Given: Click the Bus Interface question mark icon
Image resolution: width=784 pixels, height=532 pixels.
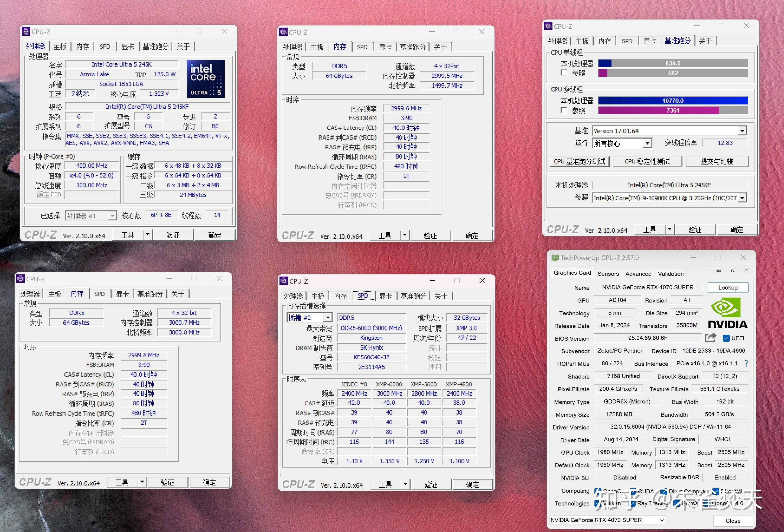Looking at the screenshot, I should point(746,363).
